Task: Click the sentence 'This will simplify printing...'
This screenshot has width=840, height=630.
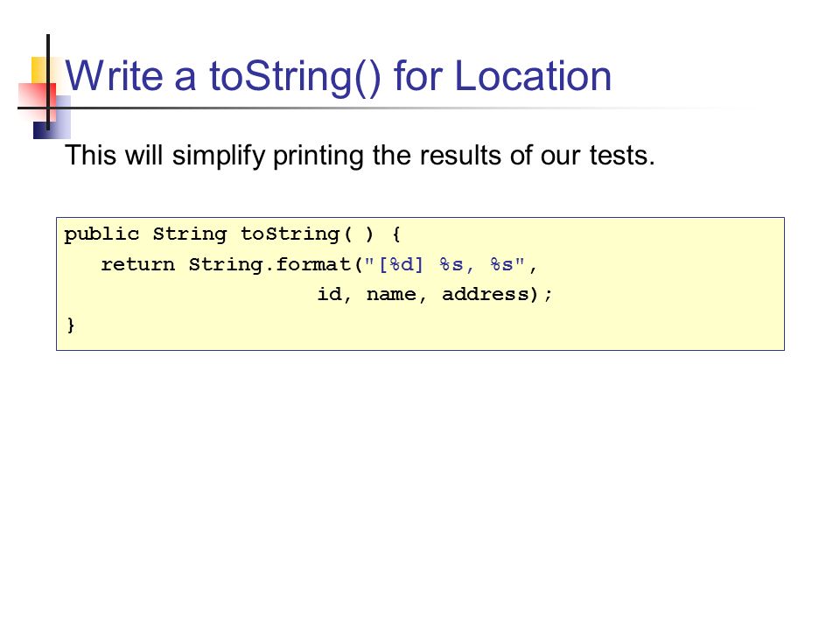Action: [x=360, y=156]
